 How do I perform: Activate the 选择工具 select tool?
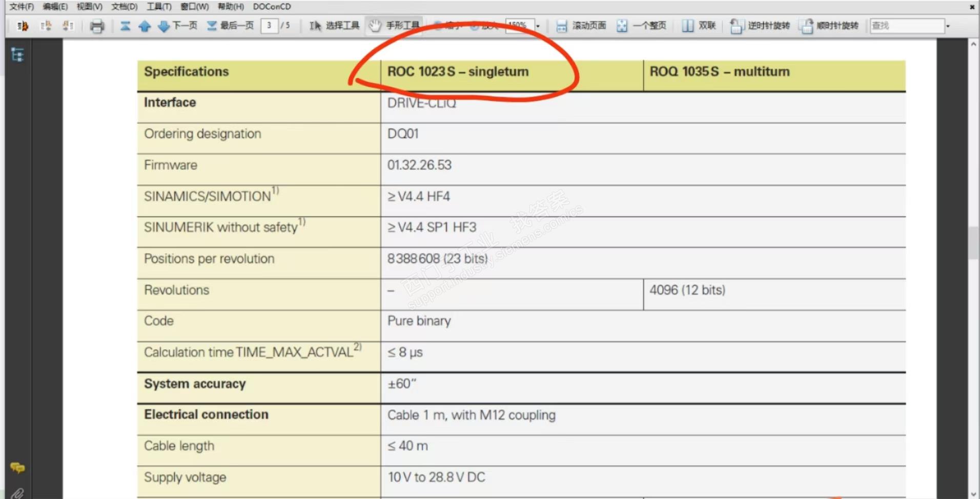coord(334,26)
